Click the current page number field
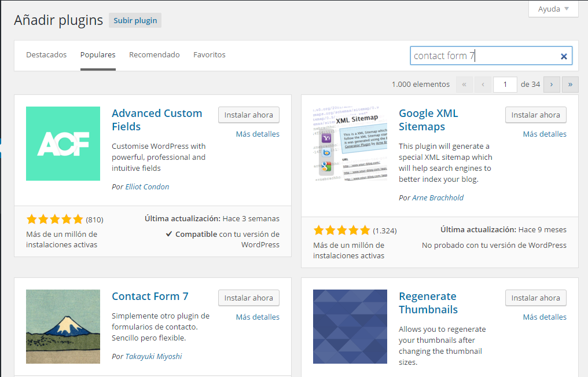 coord(505,85)
